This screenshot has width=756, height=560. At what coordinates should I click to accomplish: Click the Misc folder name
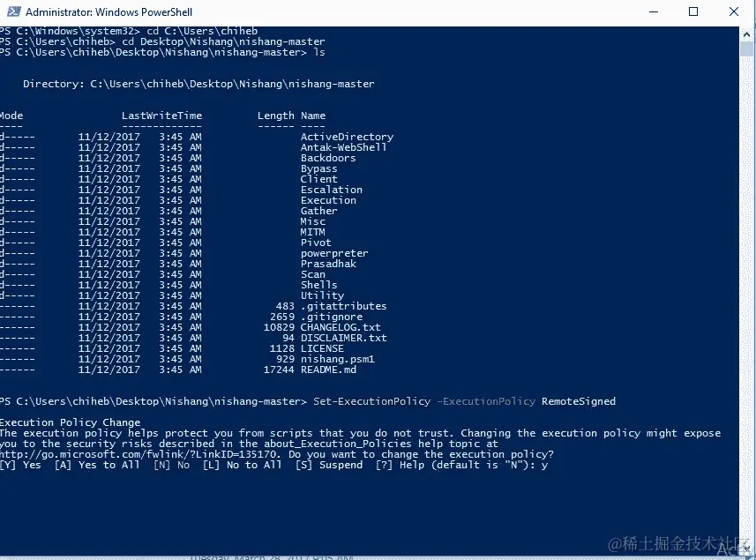pyautogui.click(x=313, y=221)
